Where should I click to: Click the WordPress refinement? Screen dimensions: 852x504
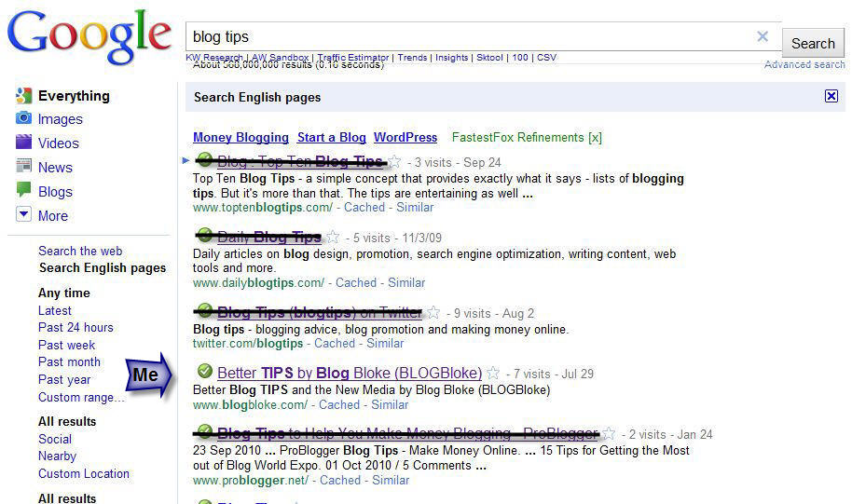[x=405, y=137]
